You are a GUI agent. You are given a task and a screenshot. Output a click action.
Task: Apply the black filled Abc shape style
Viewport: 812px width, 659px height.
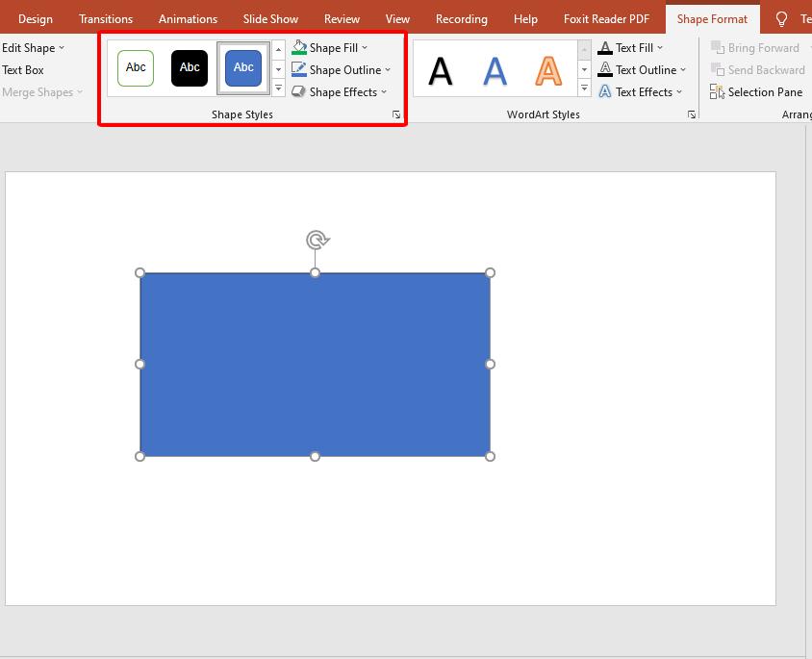pos(190,67)
